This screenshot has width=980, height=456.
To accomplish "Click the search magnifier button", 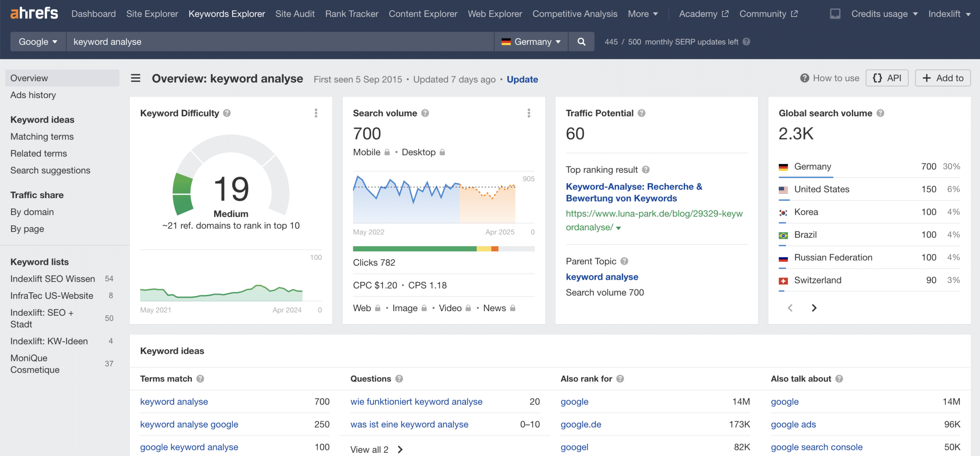I will click(581, 42).
